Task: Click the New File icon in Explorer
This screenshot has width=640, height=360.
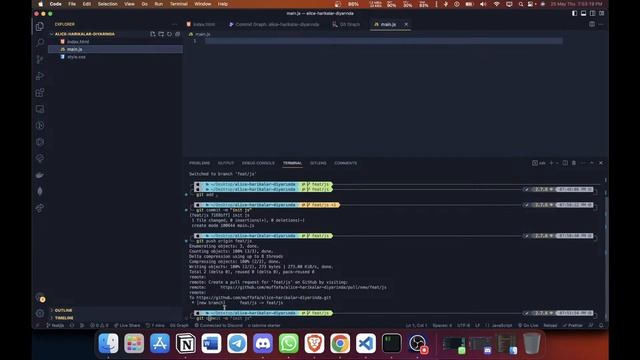Action: 153,34
